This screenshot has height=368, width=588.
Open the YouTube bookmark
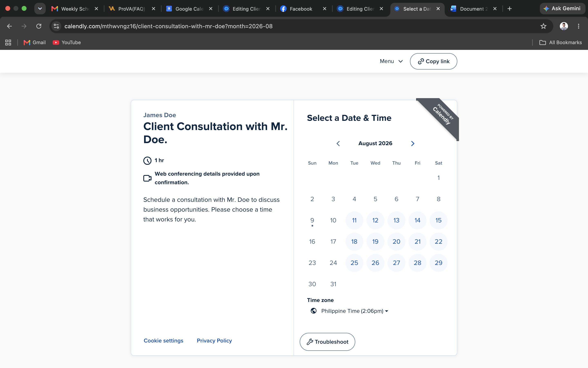(67, 42)
